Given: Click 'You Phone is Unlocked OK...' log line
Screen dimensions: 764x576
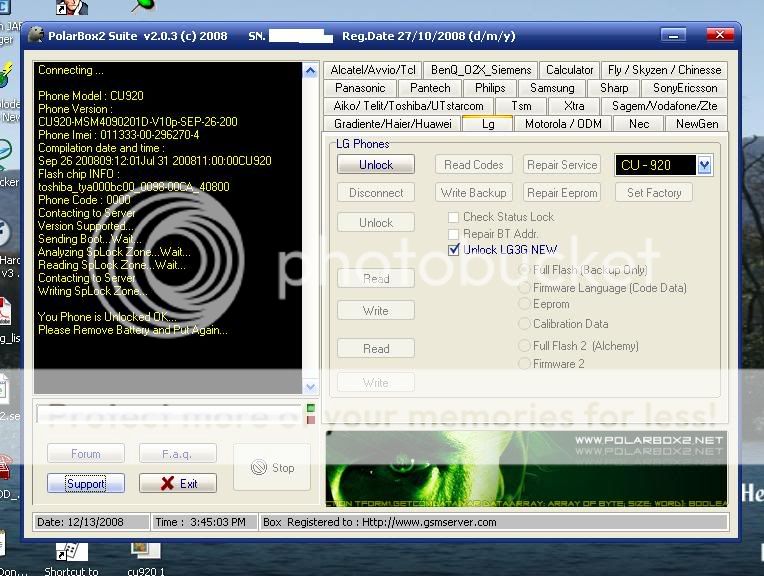Looking at the screenshot, I should [107, 317].
